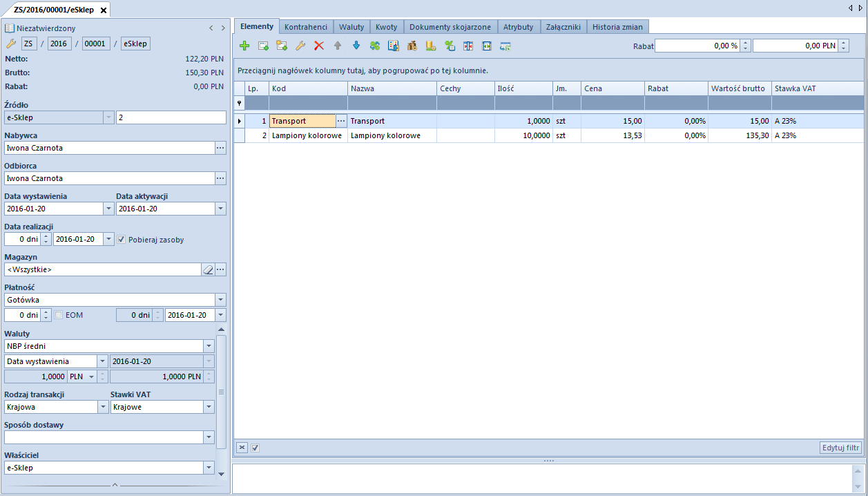Click add-via-form icon next to green plus
The height and width of the screenshot is (496, 868).
pyautogui.click(x=263, y=46)
